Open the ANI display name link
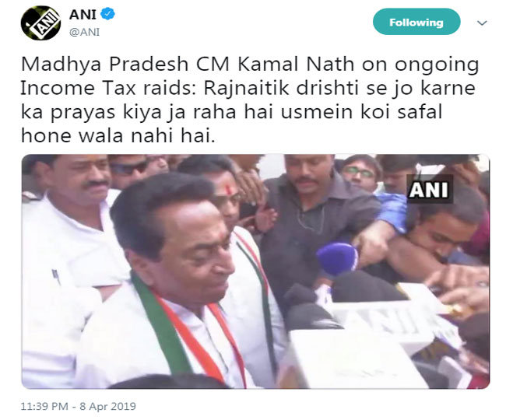The image size is (506, 420). point(83,15)
